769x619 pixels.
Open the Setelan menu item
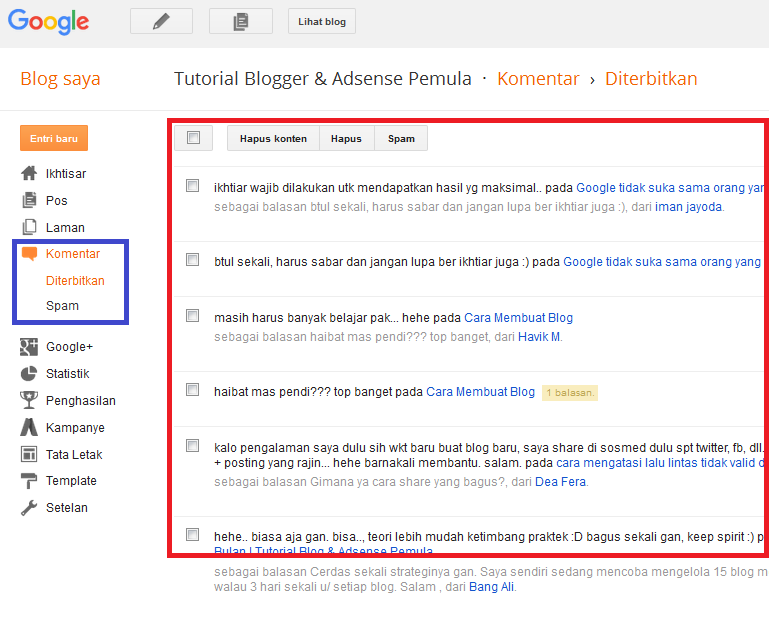[x=67, y=508]
